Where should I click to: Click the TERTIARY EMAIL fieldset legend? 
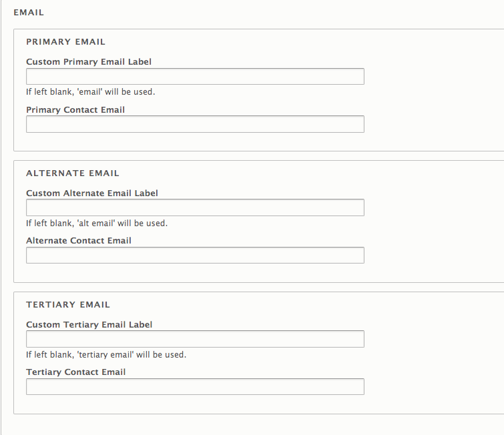(x=68, y=304)
